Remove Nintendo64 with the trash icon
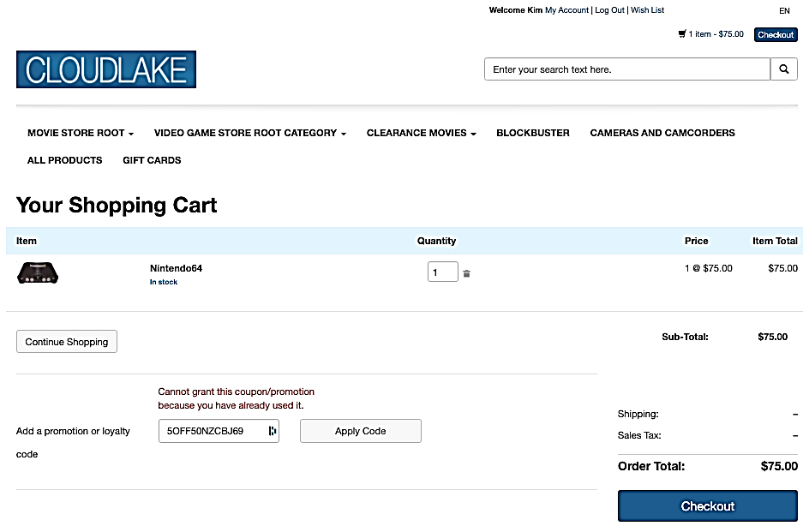 467,273
